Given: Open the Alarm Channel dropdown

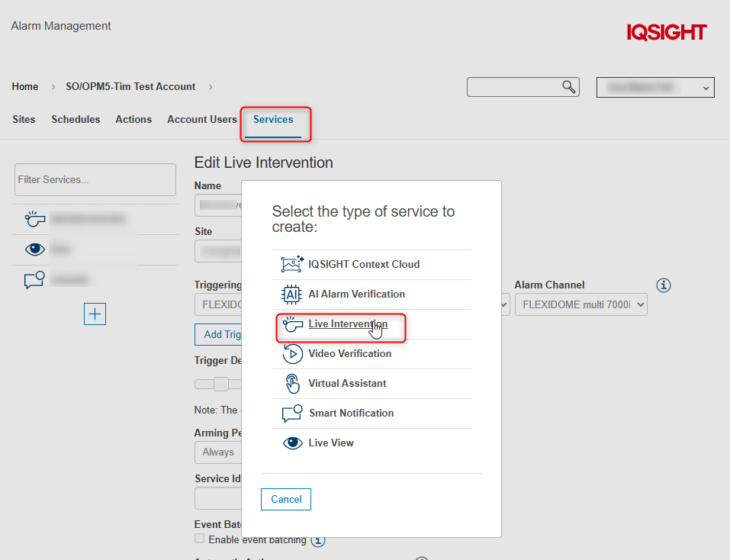Looking at the screenshot, I should click(x=580, y=305).
